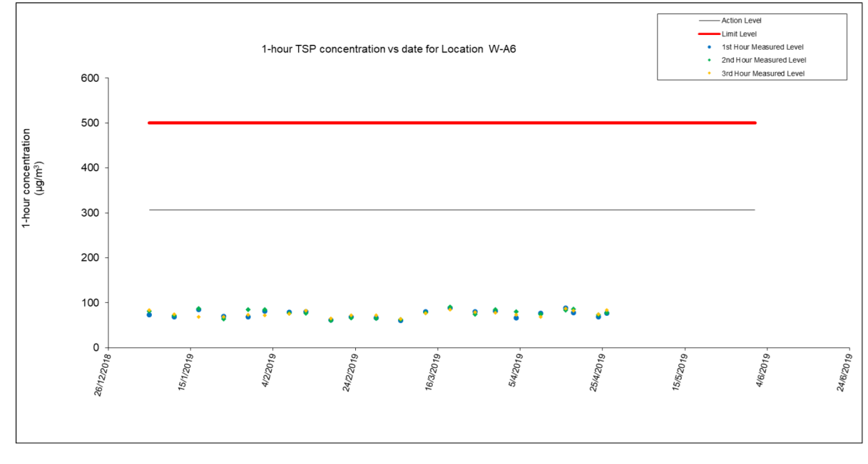Screen dimensions: 868x464
Task: Select '2nd Hour Measured Level' legend entry
Action: [x=764, y=60]
